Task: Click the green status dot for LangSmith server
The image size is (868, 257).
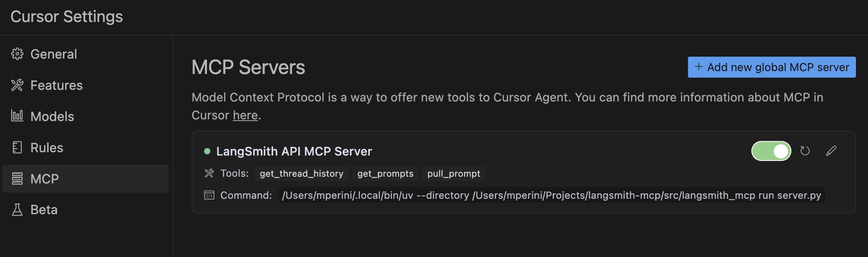Action: click(207, 151)
